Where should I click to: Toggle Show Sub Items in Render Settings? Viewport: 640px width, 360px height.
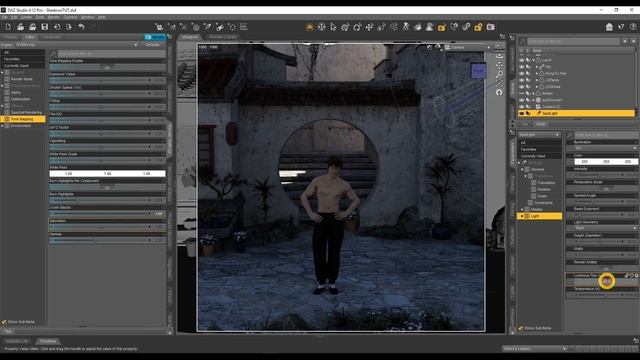point(4,322)
